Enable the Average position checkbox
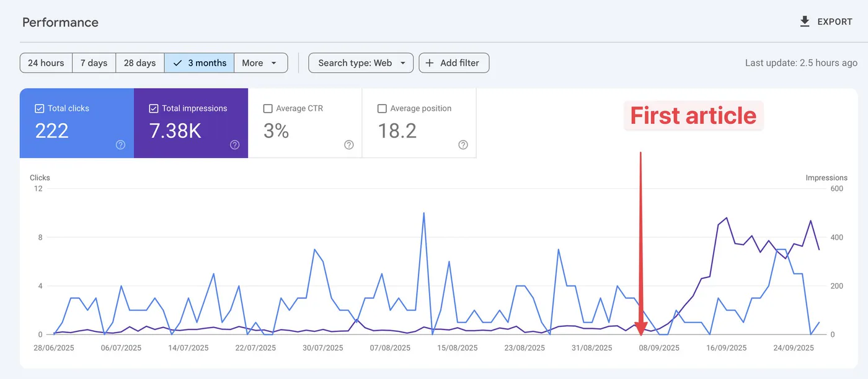 (382, 108)
